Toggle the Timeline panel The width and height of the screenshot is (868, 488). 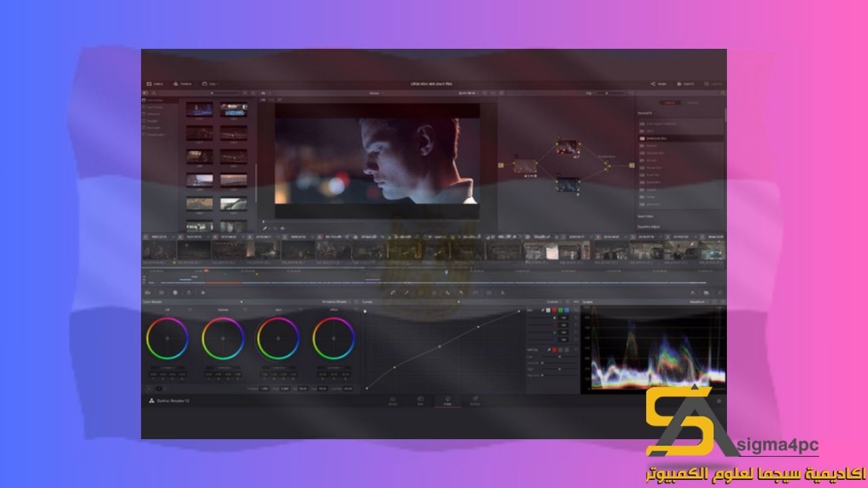tap(182, 84)
